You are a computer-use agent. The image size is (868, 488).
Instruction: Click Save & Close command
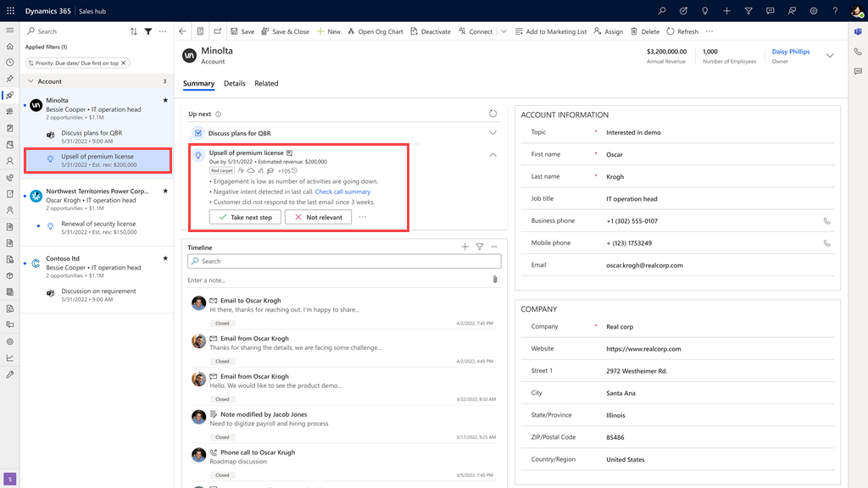285,31
